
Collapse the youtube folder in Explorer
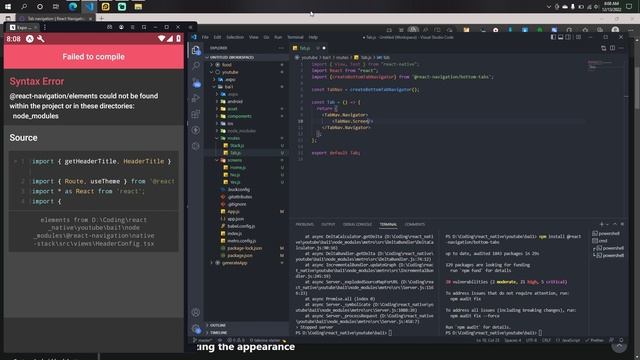[x=230, y=72]
